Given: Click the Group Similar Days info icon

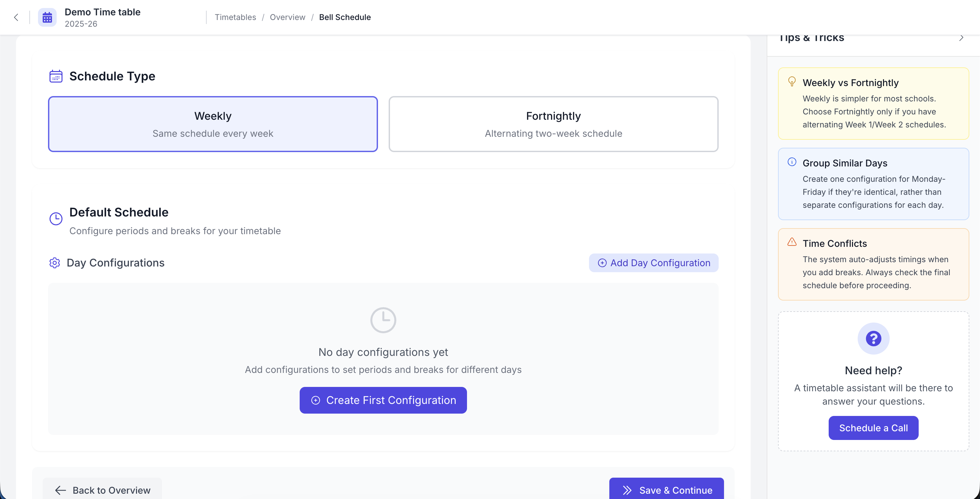Looking at the screenshot, I should (x=792, y=162).
